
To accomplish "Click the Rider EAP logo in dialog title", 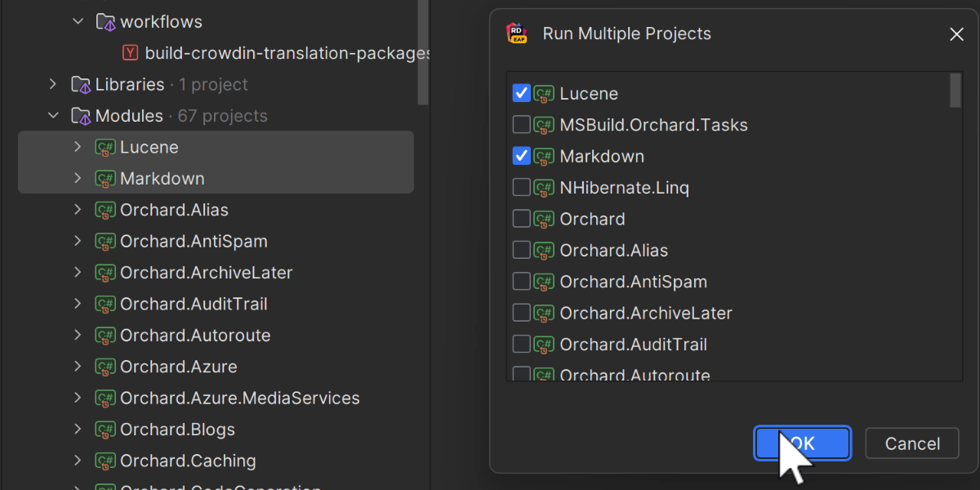I will 517,33.
